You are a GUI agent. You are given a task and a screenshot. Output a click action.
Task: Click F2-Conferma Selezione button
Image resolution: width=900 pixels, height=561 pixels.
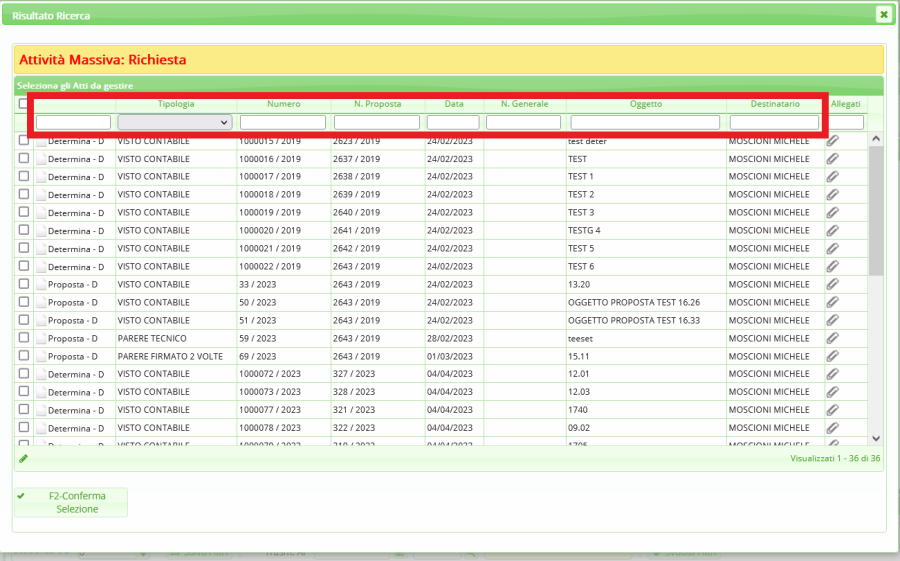[x=71, y=502]
